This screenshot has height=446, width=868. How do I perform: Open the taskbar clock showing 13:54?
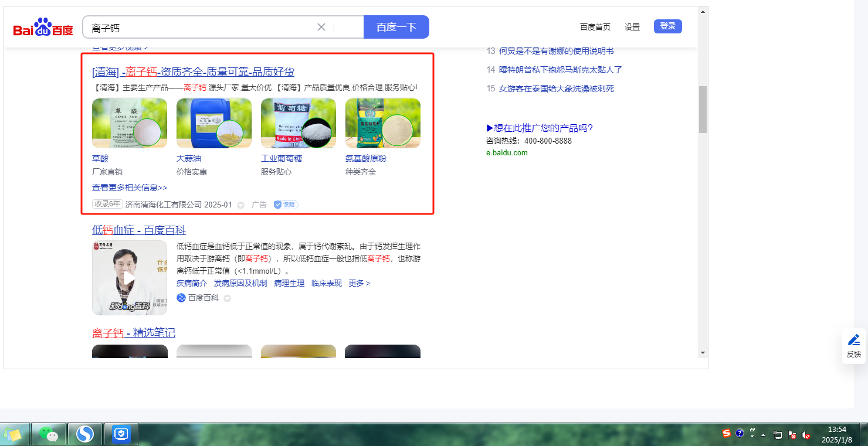837,434
